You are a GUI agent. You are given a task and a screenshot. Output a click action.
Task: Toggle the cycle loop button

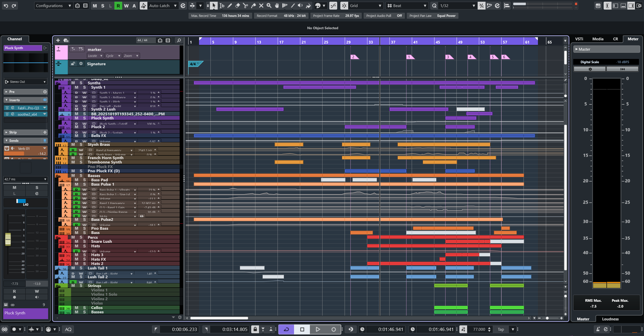point(286,329)
